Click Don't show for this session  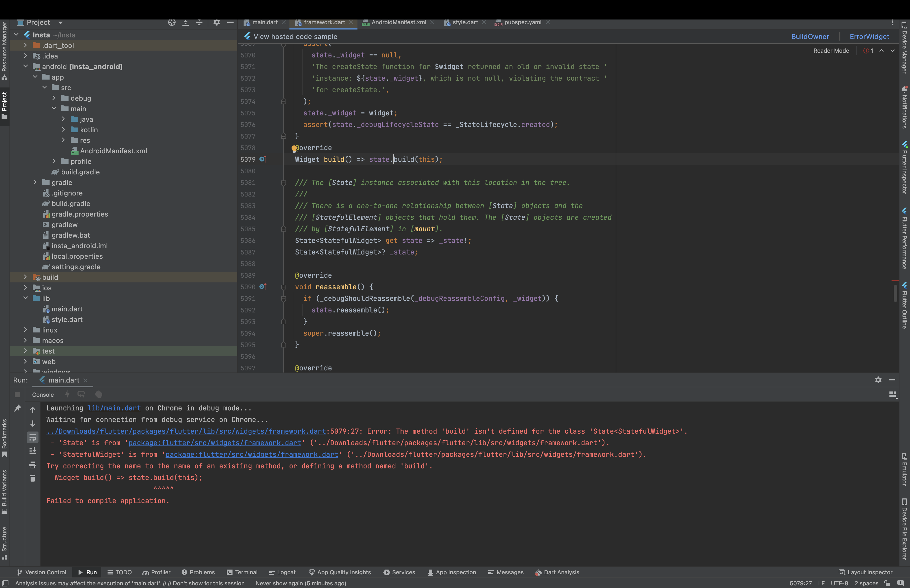(x=209, y=584)
